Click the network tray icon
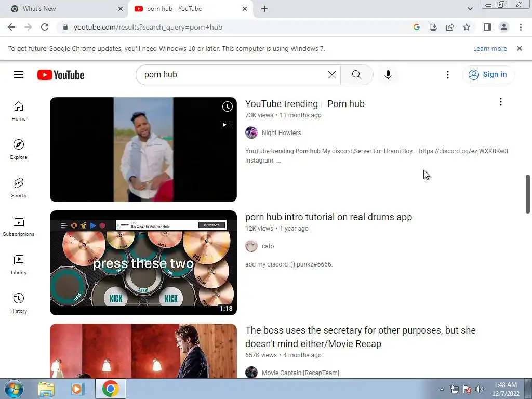Viewport: 532px width, 399px height. (x=454, y=389)
